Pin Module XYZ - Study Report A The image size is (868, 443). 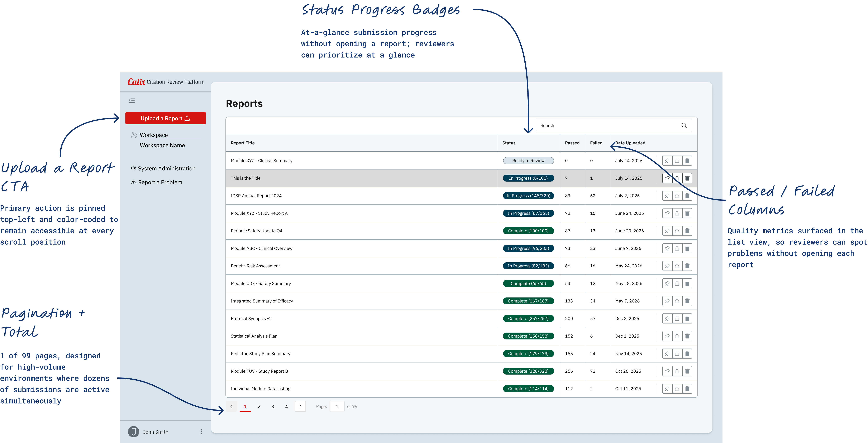click(667, 213)
